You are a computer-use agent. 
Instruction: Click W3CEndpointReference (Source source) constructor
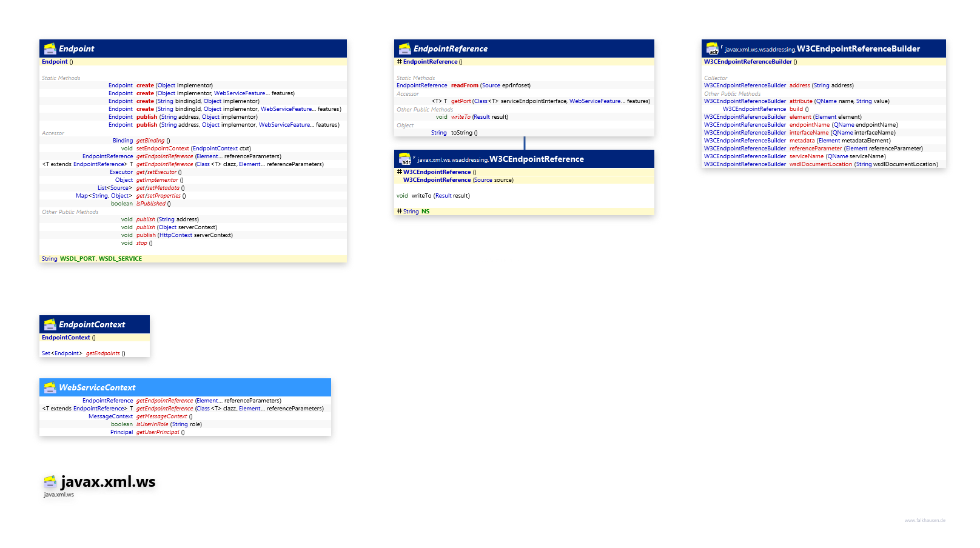(458, 180)
